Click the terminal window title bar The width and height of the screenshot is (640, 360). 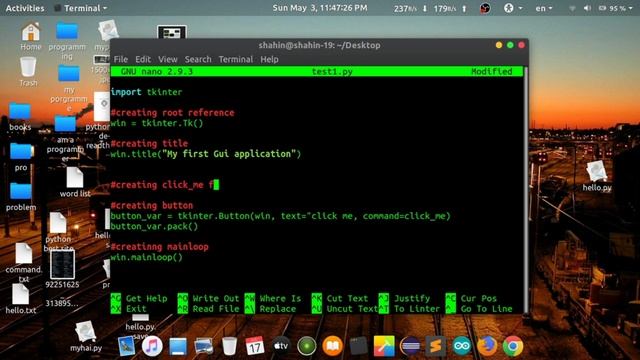[x=319, y=45]
